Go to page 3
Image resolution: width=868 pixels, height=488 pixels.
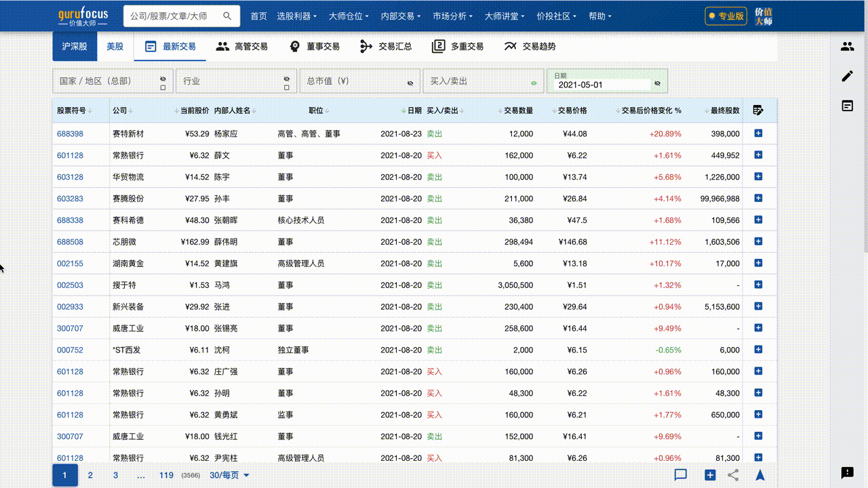(x=115, y=475)
